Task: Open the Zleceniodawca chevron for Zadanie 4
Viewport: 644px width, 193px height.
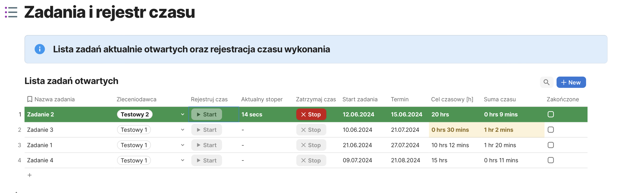Action: click(x=182, y=160)
